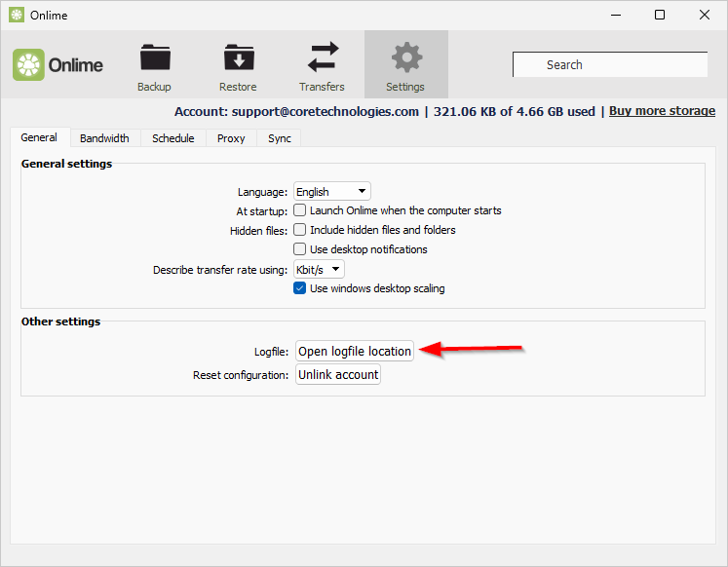Switch to the Sync tab

(x=279, y=138)
